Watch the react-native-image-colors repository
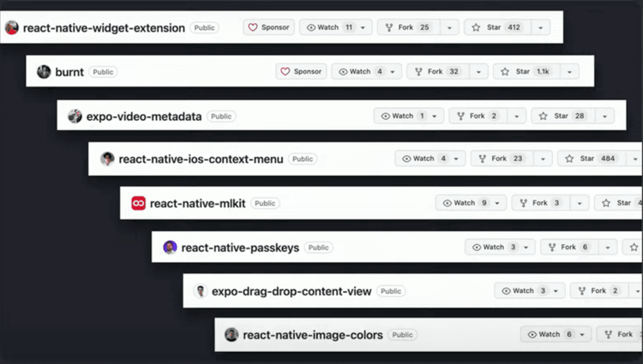This screenshot has width=643, height=364. pos(556,335)
